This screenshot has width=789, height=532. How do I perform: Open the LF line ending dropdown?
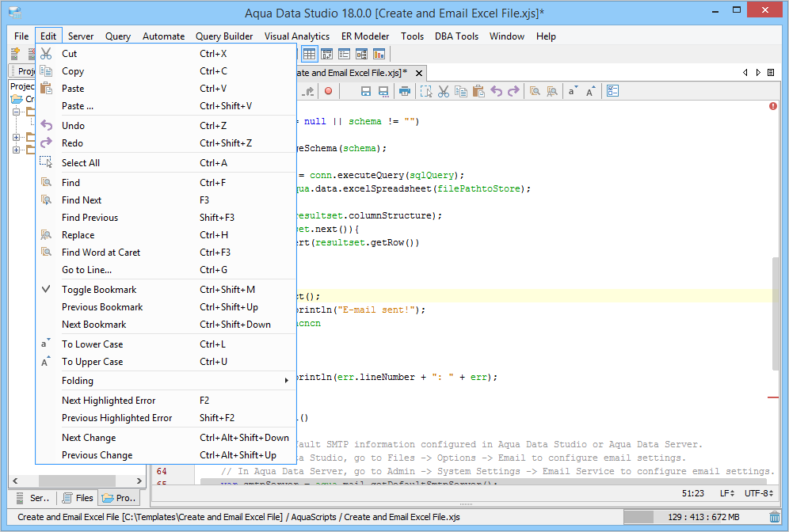click(x=726, y=493)
